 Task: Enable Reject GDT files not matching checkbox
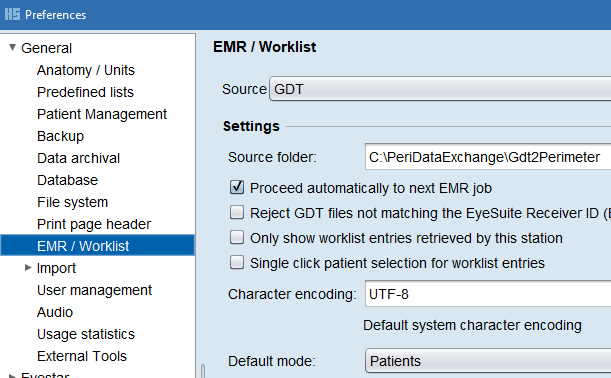click(x=237, y=212)
